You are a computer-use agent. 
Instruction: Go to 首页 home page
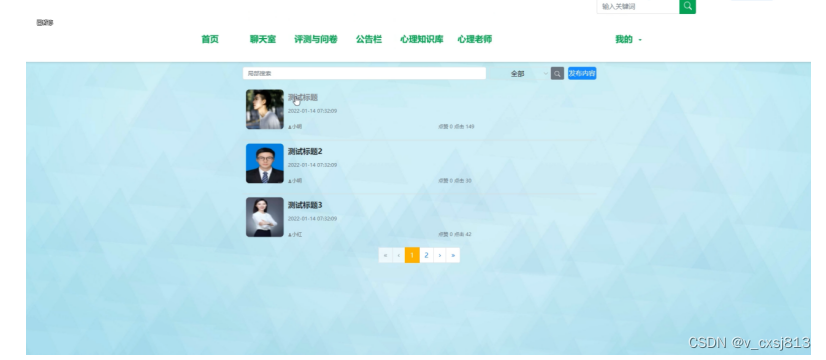[210, 39]
